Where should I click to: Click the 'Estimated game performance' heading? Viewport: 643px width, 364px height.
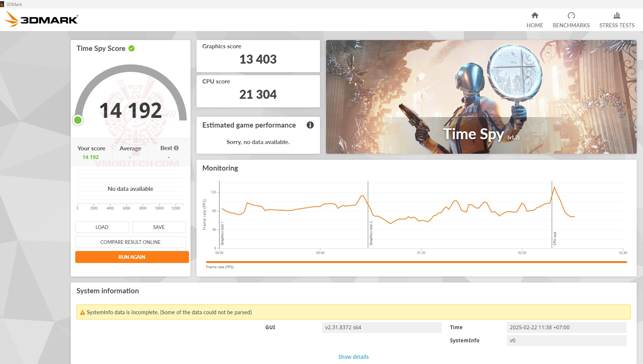point(249,125)
